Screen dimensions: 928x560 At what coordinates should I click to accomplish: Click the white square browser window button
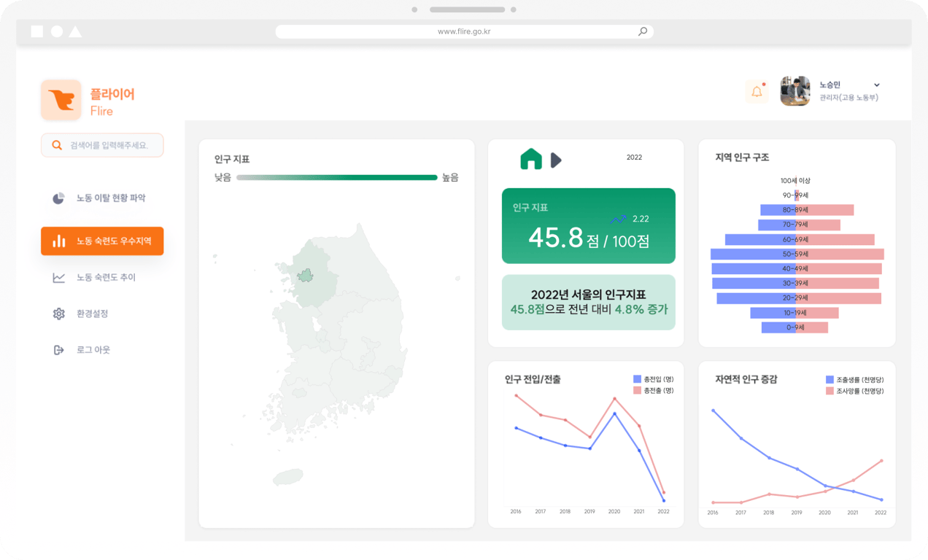(37, 31)
